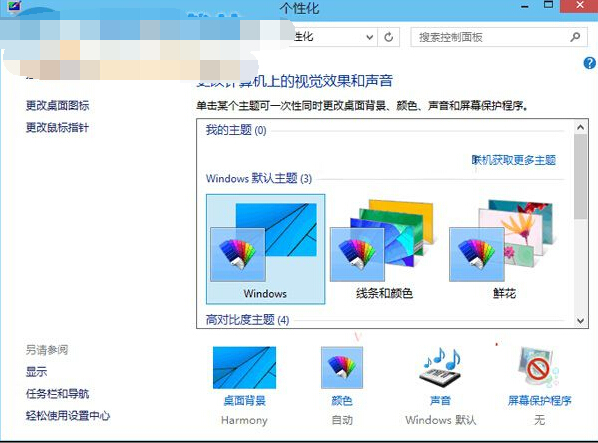
Task: Open the help question mark icon
Action: pos(590,63)
